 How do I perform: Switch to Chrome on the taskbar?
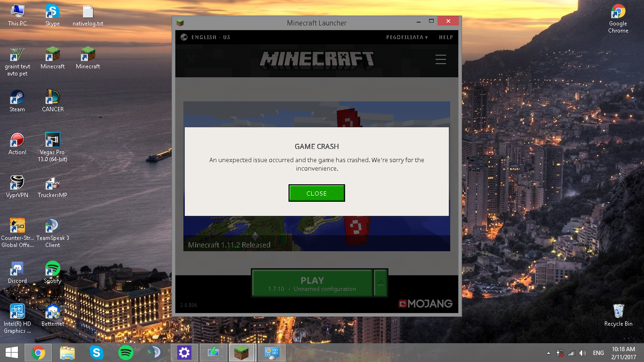[x=38, y=353]
